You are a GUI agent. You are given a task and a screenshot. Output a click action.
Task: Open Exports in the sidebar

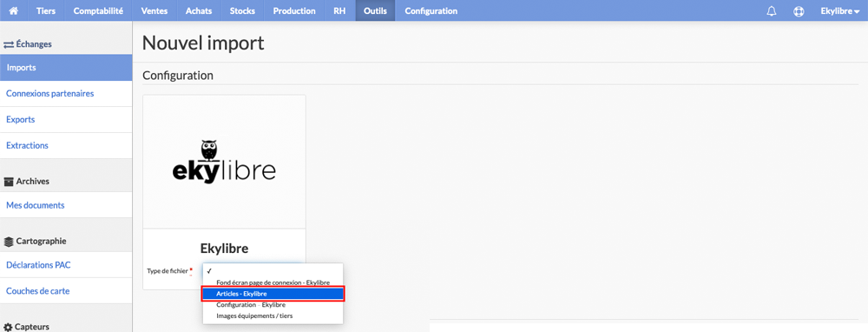click(x=66, y=120)
